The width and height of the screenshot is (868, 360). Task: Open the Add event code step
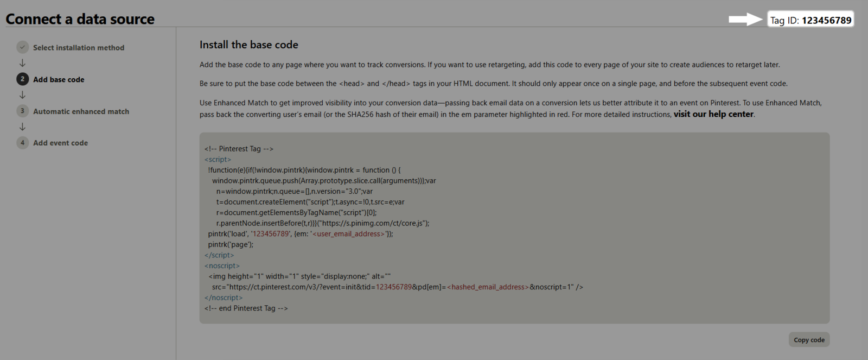pyautogui.click(x=60, y=143)
